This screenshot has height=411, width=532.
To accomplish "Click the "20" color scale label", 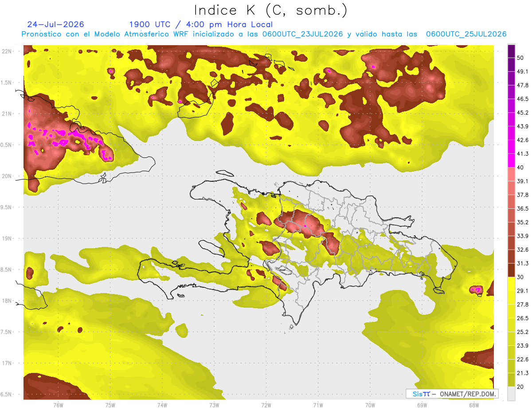I will (520, 387).
